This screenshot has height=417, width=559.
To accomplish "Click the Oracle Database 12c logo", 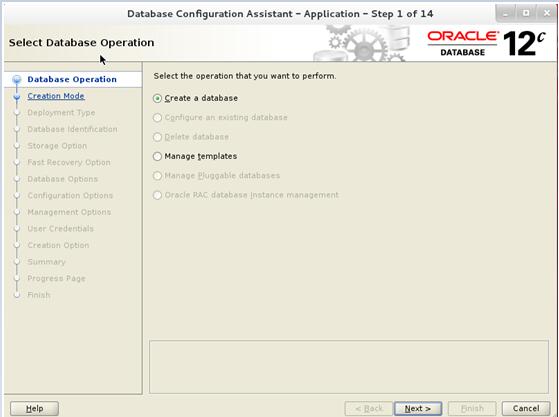I will 486,43.
